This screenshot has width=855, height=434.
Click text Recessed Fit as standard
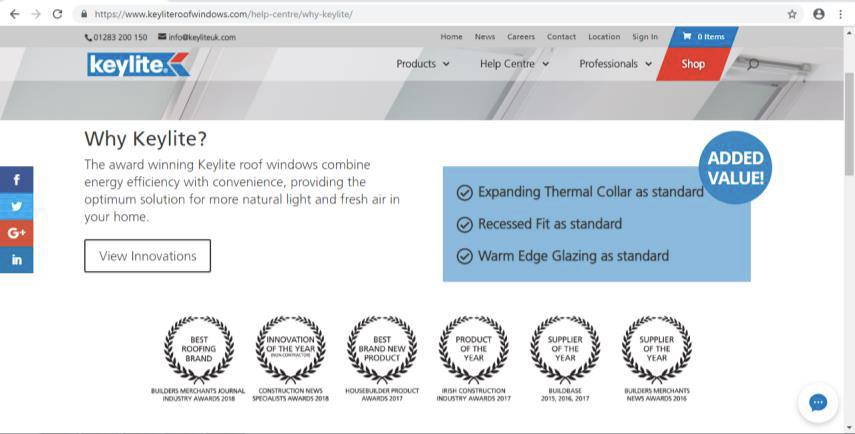(550, 224)
